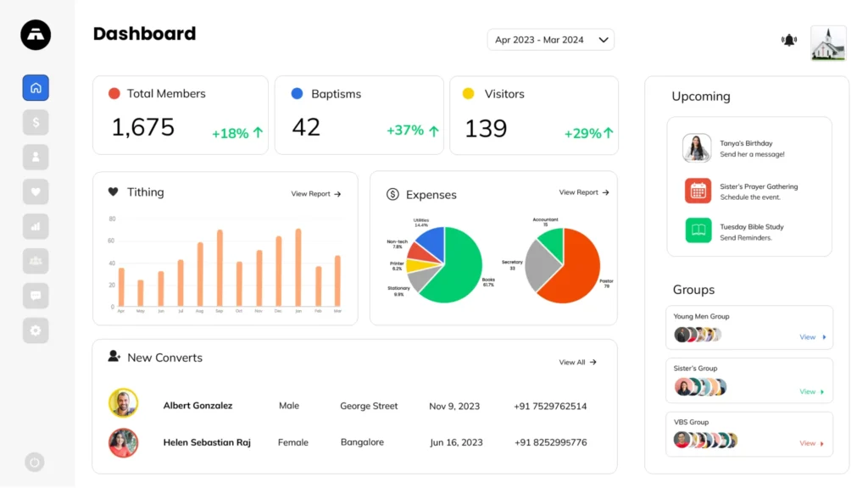Open the bar chart reports sidebar icon

coord(36,226)
